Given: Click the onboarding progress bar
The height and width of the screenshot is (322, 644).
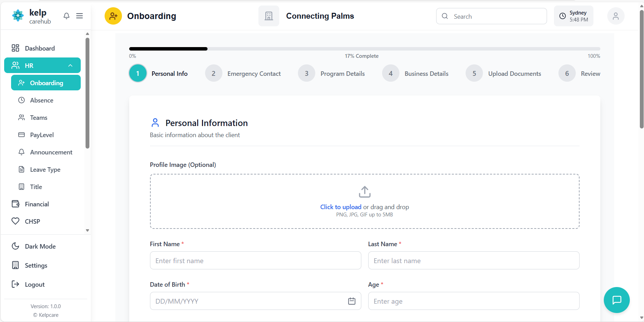Looking at the screenshot, I should 364,49.
